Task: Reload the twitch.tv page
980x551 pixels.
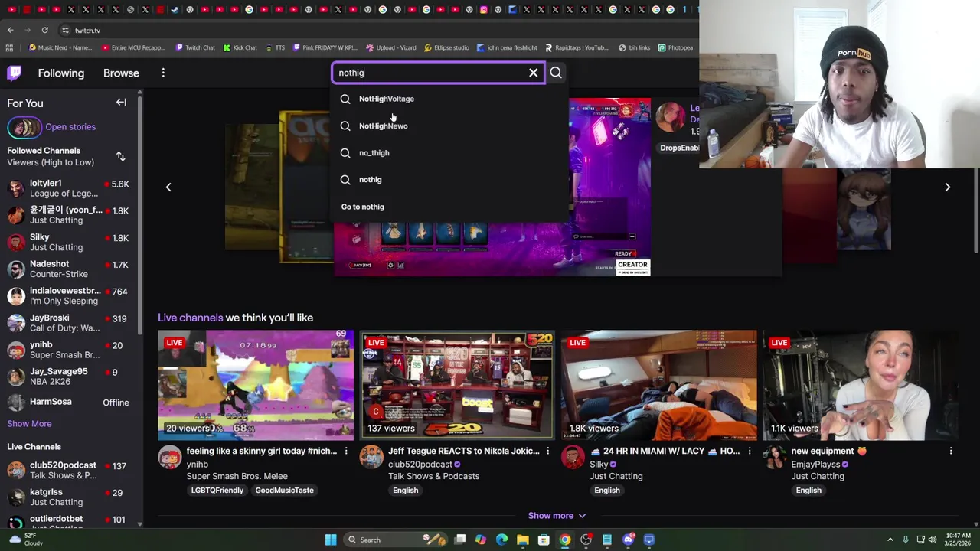Action: click(44, 30)
